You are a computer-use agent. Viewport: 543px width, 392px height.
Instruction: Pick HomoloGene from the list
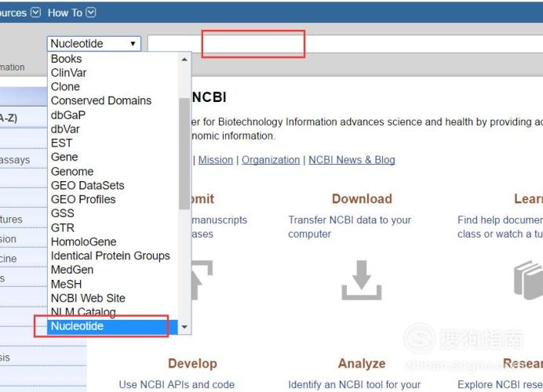coord(112,241)
